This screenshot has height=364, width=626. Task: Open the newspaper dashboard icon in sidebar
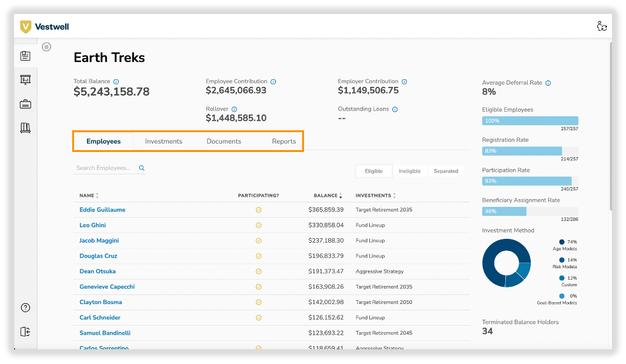tap(26, 56)
